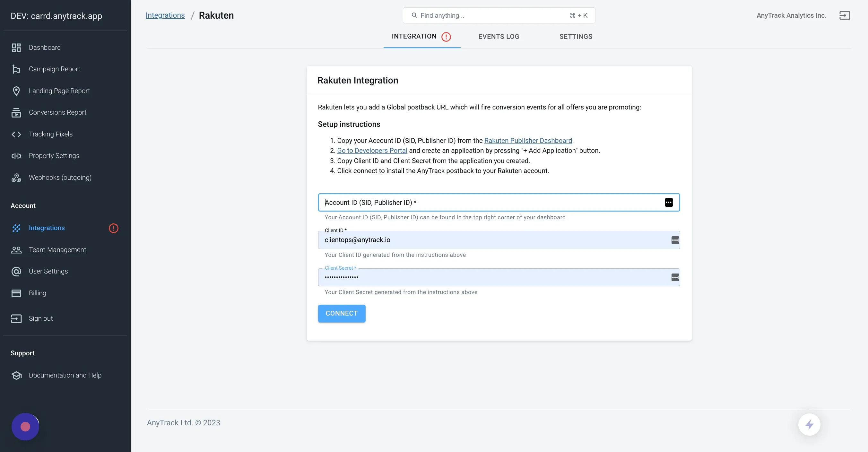The height and width of the screenshot is (452, 868).
Task: Click the Find anything search box
Action: click(x=499, y=15)
